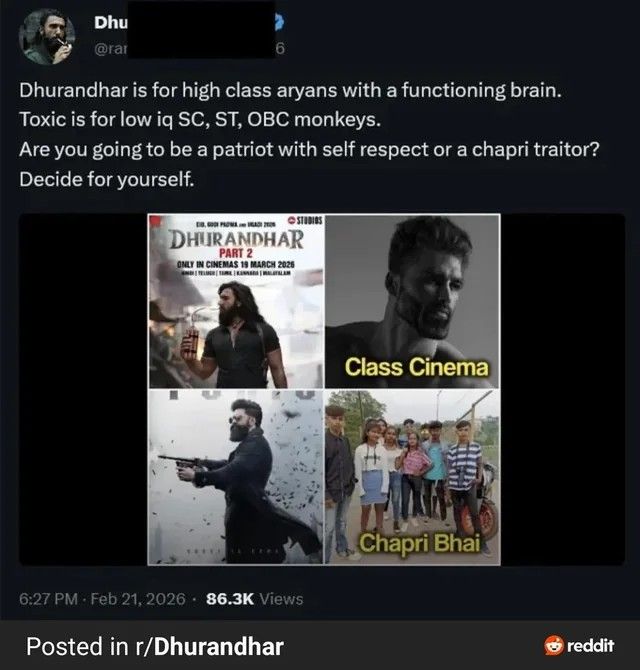The image size is (640, 670).
Task: Open the poster of man firing gun
Action: tap(236, 477)
